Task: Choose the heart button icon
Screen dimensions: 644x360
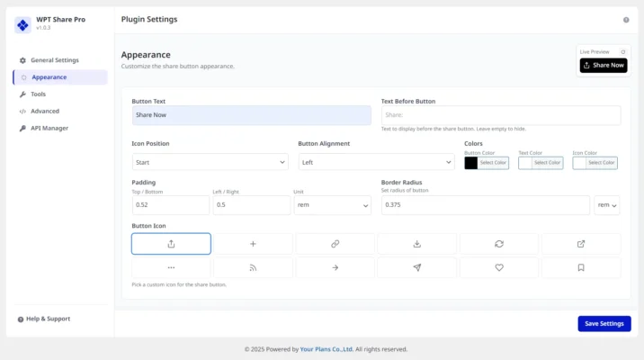Action: click(x=499, y=267)
